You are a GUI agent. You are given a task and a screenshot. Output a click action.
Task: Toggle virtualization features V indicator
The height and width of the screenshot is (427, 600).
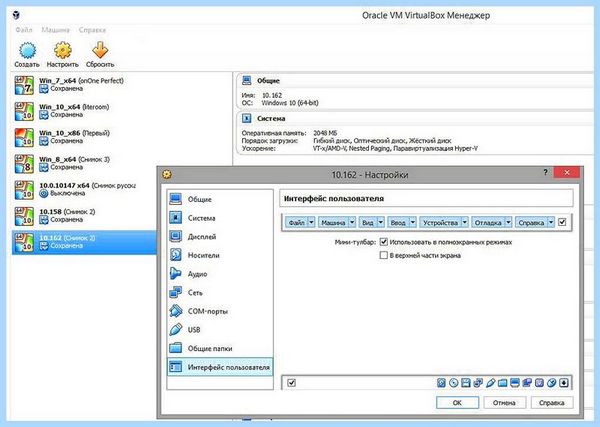540,383
